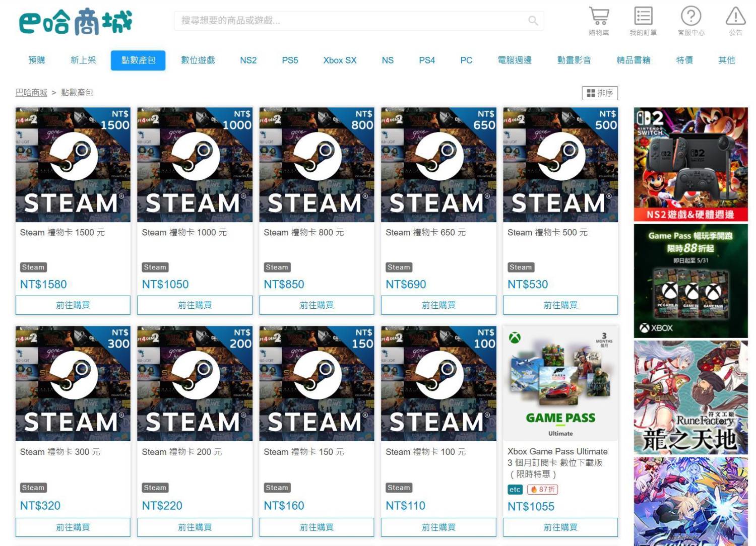Select the 預購 tab
The height and width of the screenshot is (546, 756).
pyautogui.click(x=37, y=60)
